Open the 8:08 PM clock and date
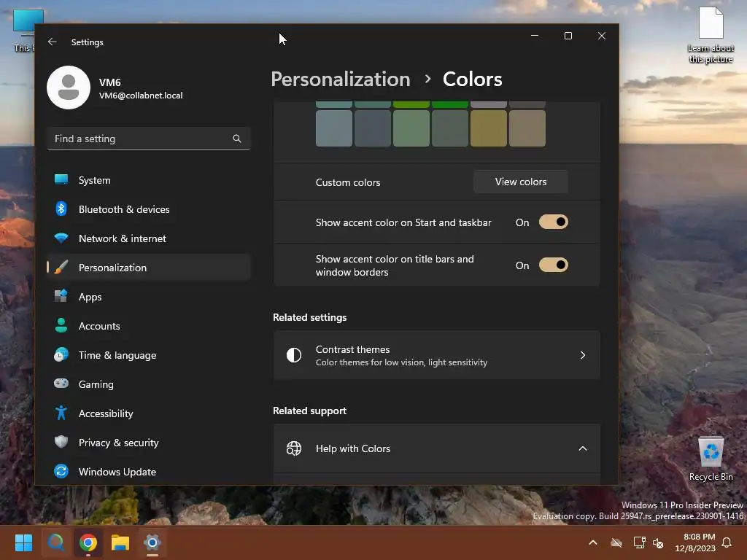Image resolution: width=747 pixels, height=560 pixels. pyautogui.click(x=695, y=542)
